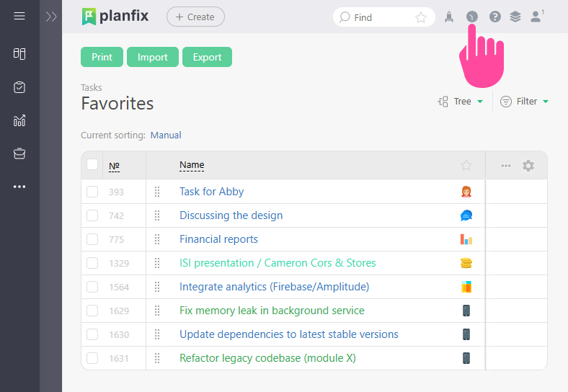Click the briefcase sidebar icon
The width and height of the screenshot is (568, 392).
[19, 153]
